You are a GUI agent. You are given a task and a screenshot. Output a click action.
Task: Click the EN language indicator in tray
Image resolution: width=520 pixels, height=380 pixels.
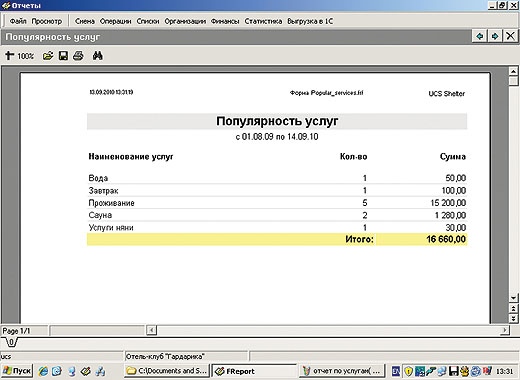(x=396, y=371)
